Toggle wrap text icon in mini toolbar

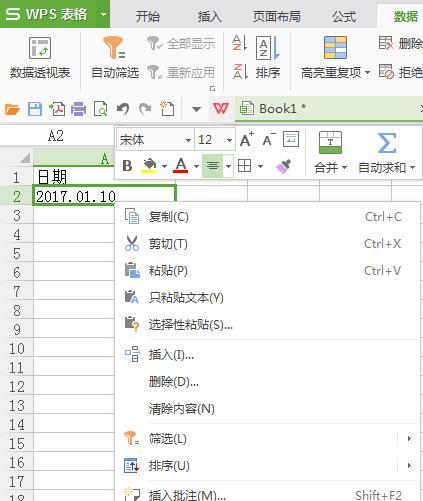[291, 139]
